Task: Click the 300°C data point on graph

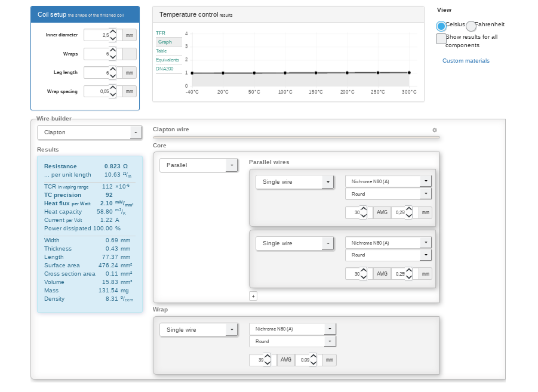Action: coord(409,73)
